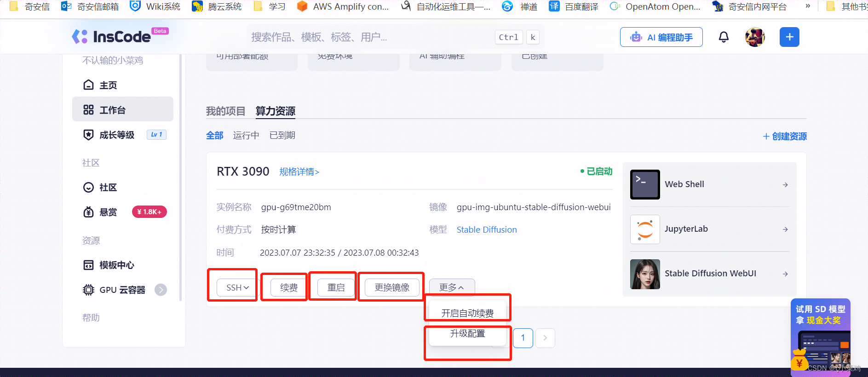Open the OpenAtom Open... bookmark
This screenshot has height=377, width=868.
tap(655, 6)
